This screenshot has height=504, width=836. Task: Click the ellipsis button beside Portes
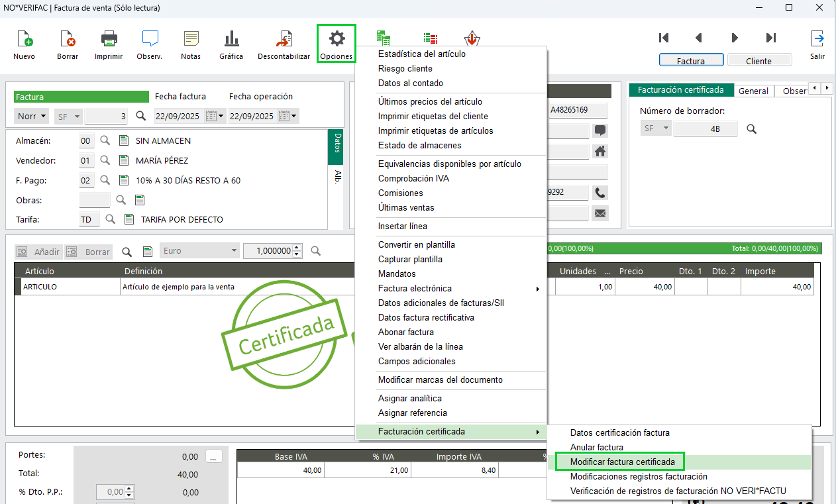214,456
